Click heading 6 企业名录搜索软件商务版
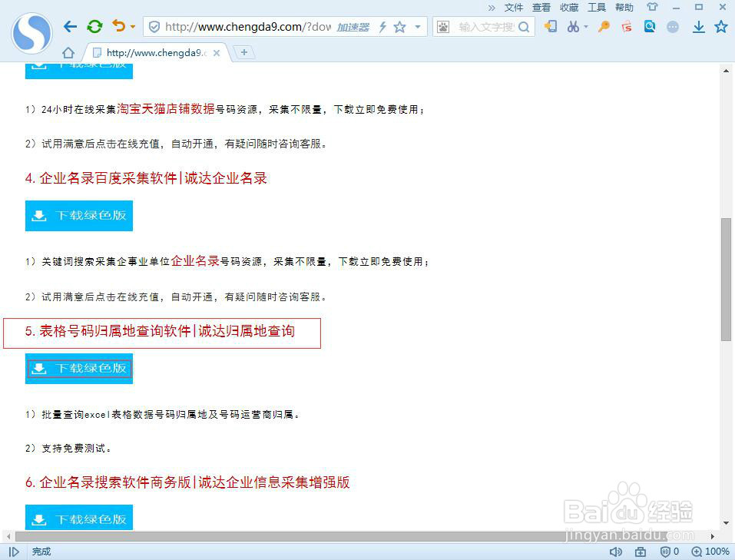The width and height of the screenshot is (735, 560). [187, 482]
